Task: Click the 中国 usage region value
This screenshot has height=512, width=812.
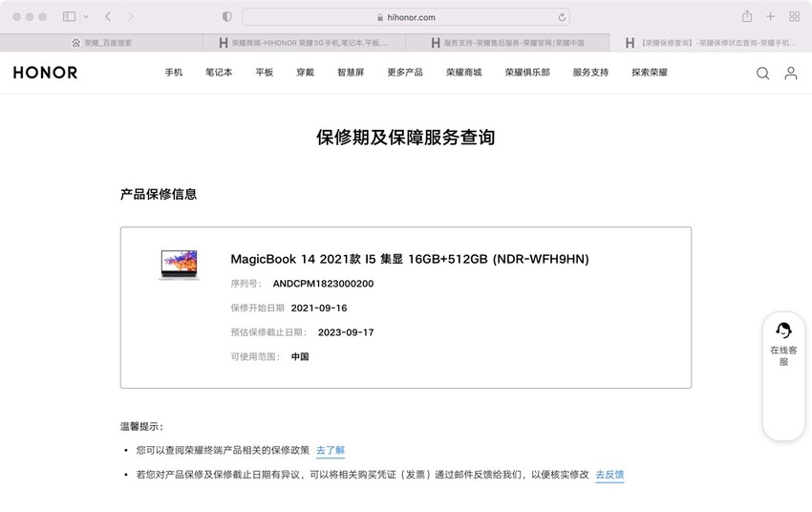Action: (300, 356)
